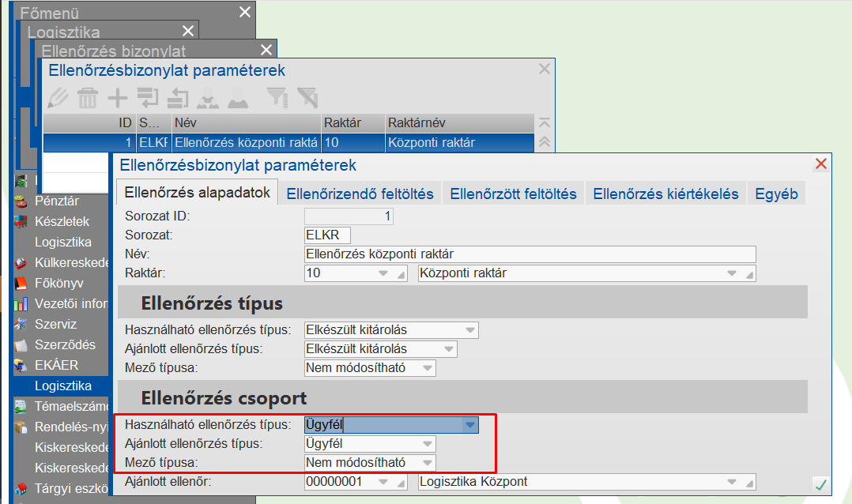Click the plus add-new icon in list toolbar
The width and height of the screenshot is (852, 504).
pyautogui.click(x=117, y=98)
